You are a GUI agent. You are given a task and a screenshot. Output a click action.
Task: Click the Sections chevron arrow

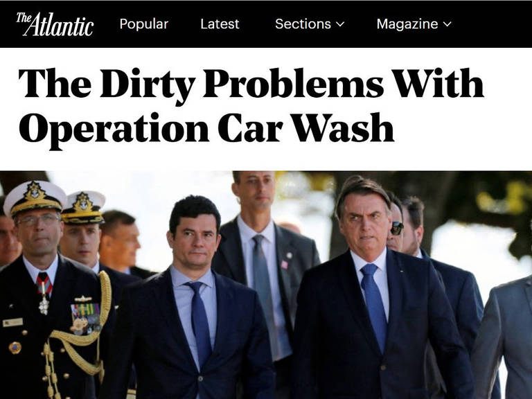pyautogui.click(x=340, y=24)
